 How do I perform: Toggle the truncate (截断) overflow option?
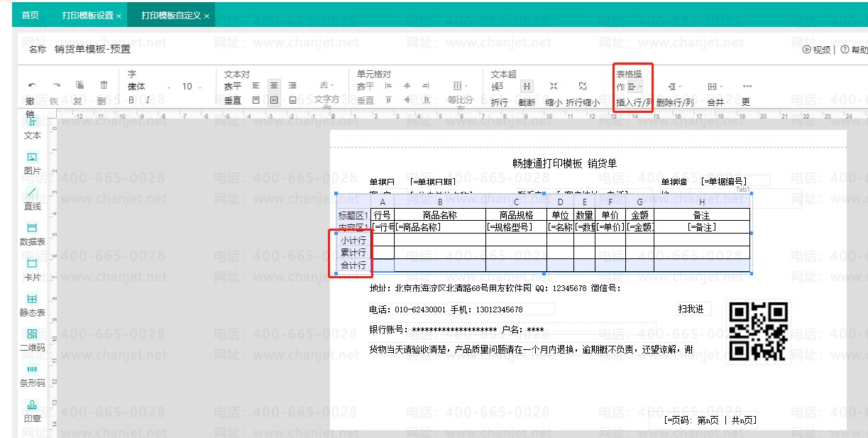coord(527,86)
